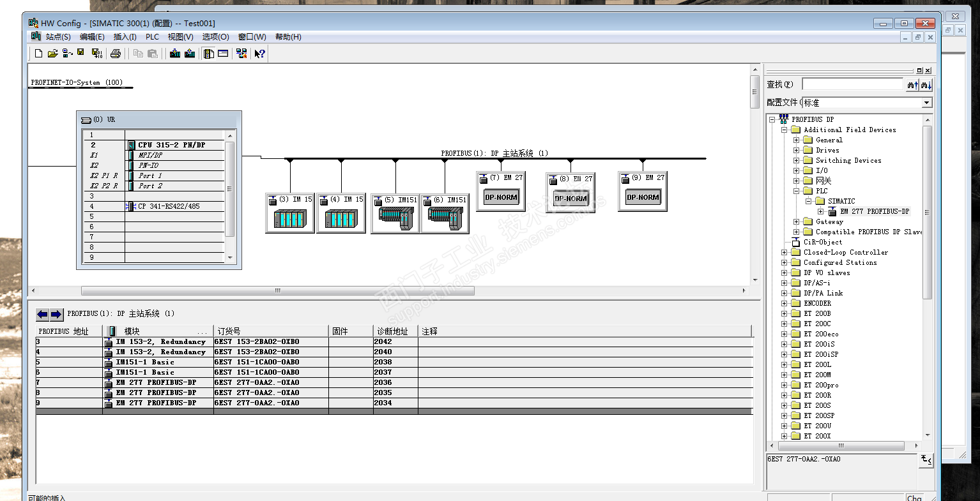Click the context Help arrow icon
The image size is (980, 501).
click(259, 54)
